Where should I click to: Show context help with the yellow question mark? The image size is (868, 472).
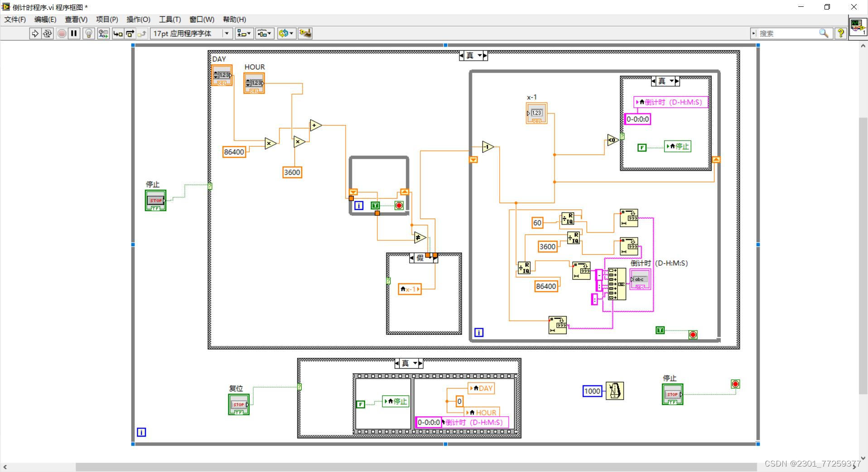coord(840,33)
